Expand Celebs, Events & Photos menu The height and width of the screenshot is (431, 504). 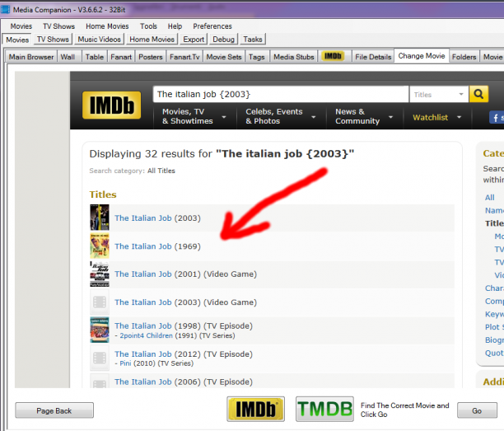(x=281, y=116)
